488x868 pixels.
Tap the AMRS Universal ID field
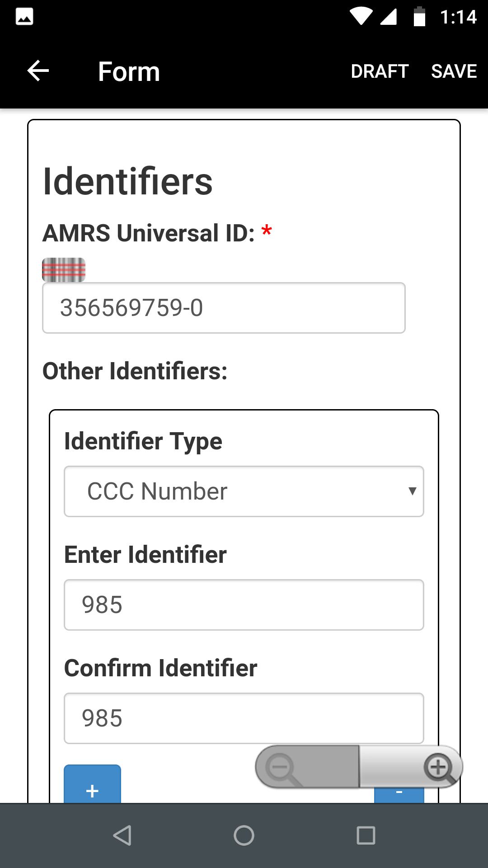point(224,308)
